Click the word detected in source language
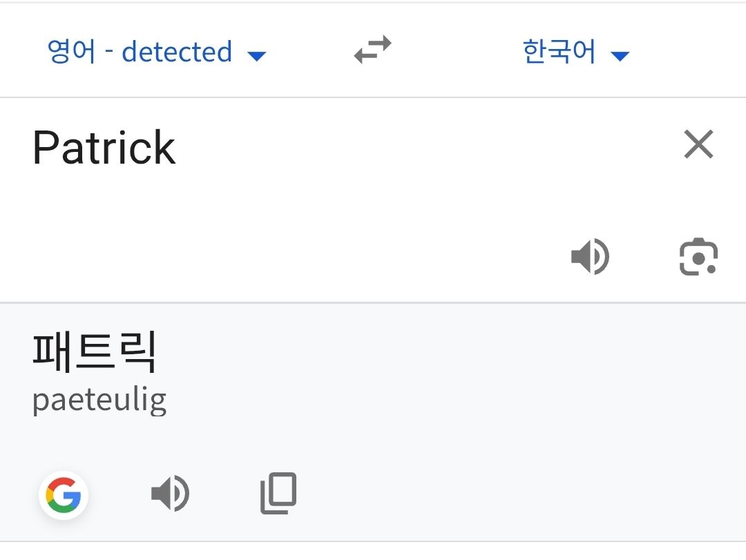This screenshot has height=560, width=746. 177,52
